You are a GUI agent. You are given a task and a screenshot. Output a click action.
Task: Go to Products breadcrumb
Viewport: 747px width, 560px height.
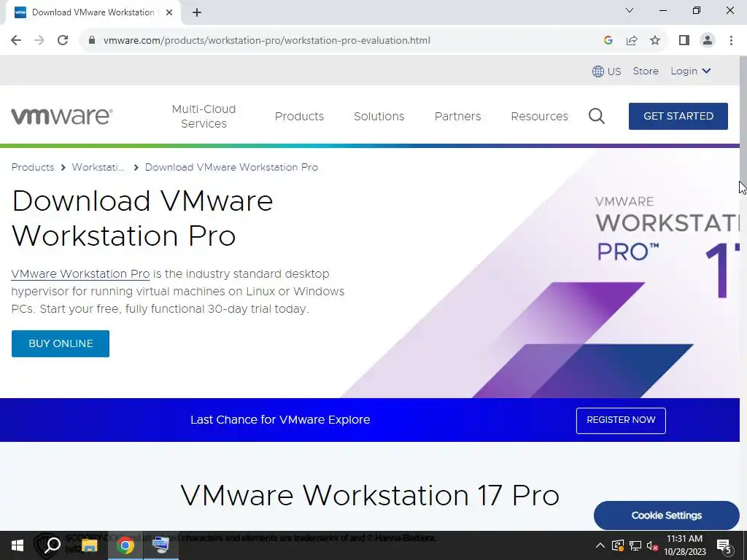(x=32, y=167)
